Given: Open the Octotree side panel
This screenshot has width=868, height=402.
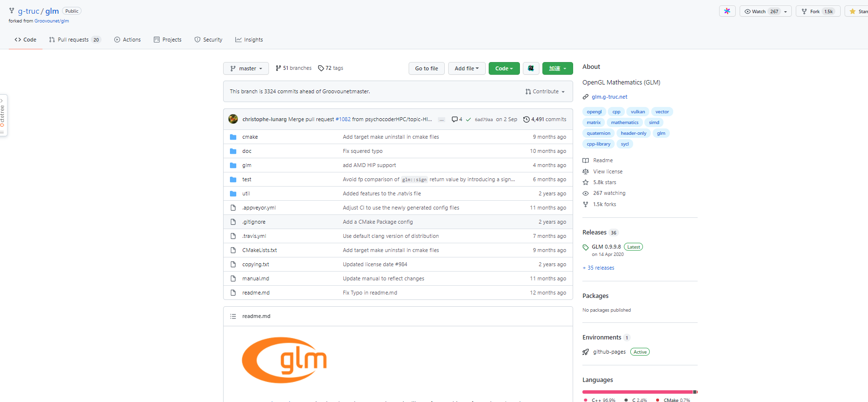Looking at the screenshot, I should click(3, 115).
